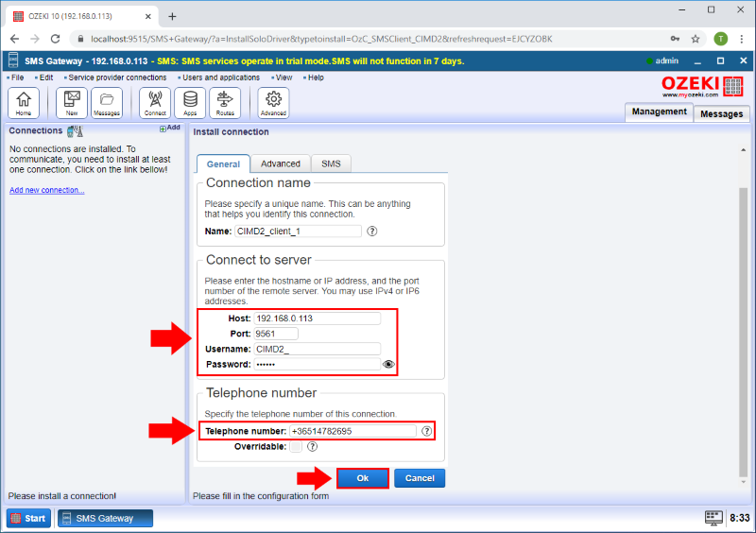Open the Apps database toolbar icon
This screenshot has height=533, width=756.
point(190,103)
